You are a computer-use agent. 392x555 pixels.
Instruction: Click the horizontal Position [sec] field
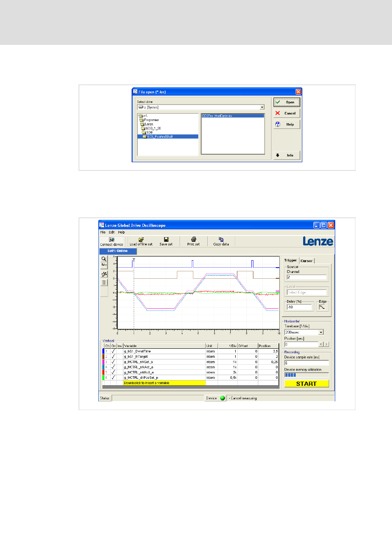point(301,344)
